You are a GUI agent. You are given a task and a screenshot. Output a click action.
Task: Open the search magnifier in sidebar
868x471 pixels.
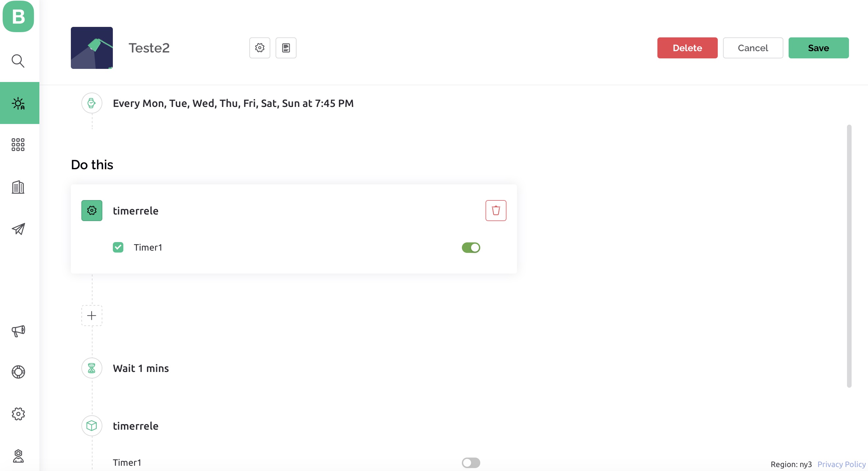pos(18,61)
